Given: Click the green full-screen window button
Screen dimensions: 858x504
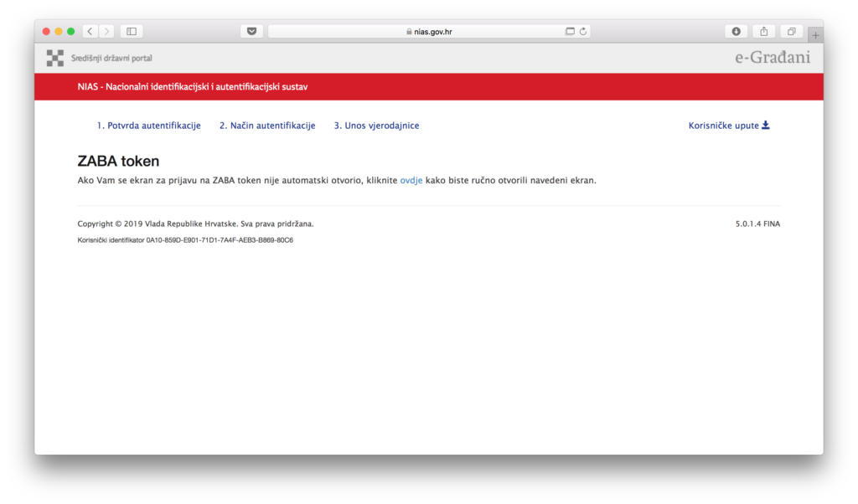Looking at the screenshot, I should pos(71,32).
